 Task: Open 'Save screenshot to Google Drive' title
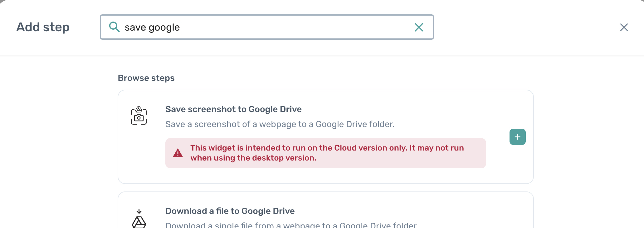tap(233, 109)
